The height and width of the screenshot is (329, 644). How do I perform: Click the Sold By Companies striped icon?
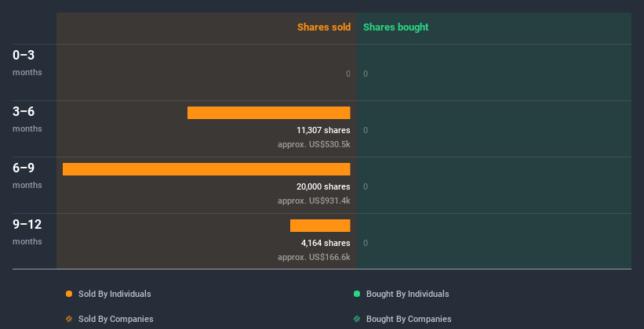click(69, 319)
